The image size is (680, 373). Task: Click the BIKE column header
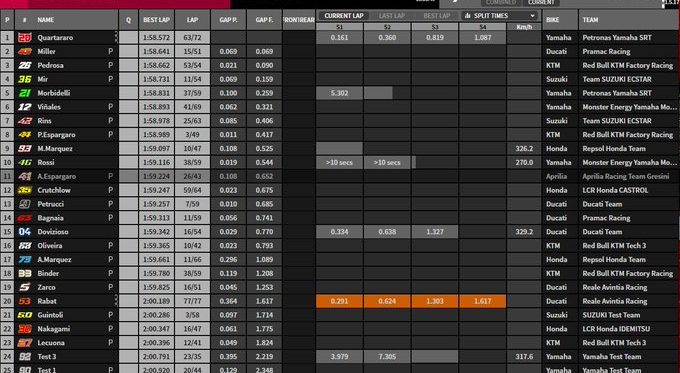coord(560,20)
